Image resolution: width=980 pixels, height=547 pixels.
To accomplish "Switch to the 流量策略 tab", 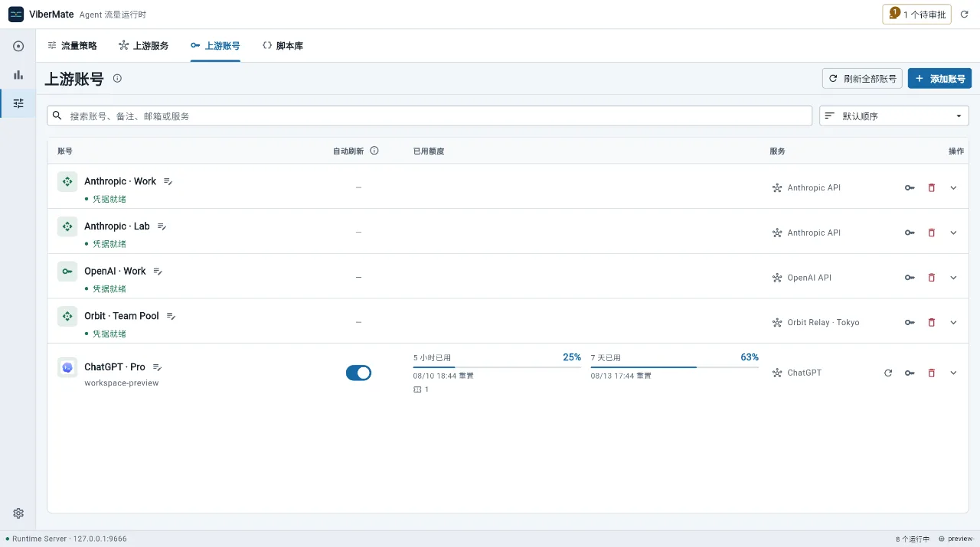I will pyautogui.click(x=72, y=46).
